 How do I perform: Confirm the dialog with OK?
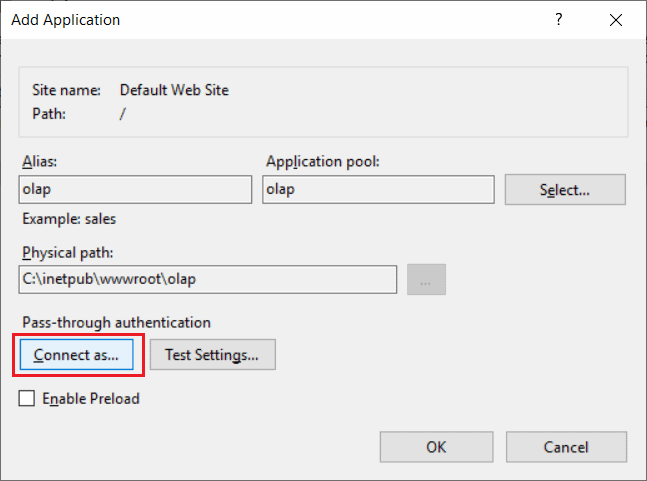tap(436, 446)
